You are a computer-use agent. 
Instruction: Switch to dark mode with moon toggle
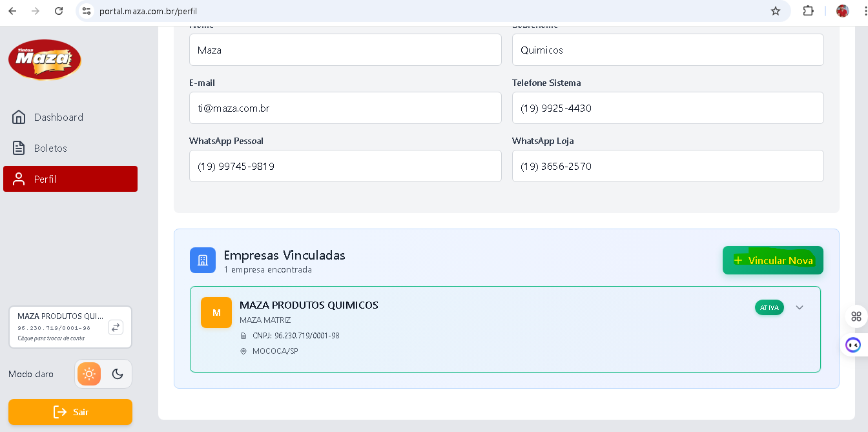point(118,374)
